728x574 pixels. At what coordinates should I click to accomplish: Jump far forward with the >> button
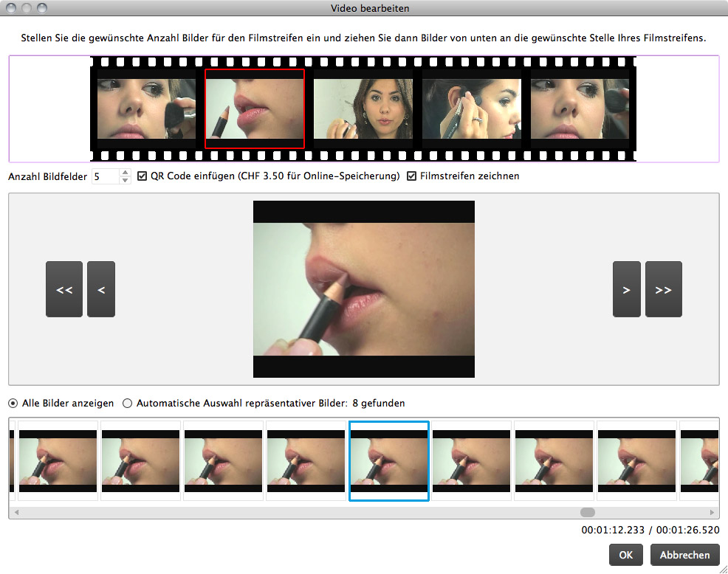(664, 289)
